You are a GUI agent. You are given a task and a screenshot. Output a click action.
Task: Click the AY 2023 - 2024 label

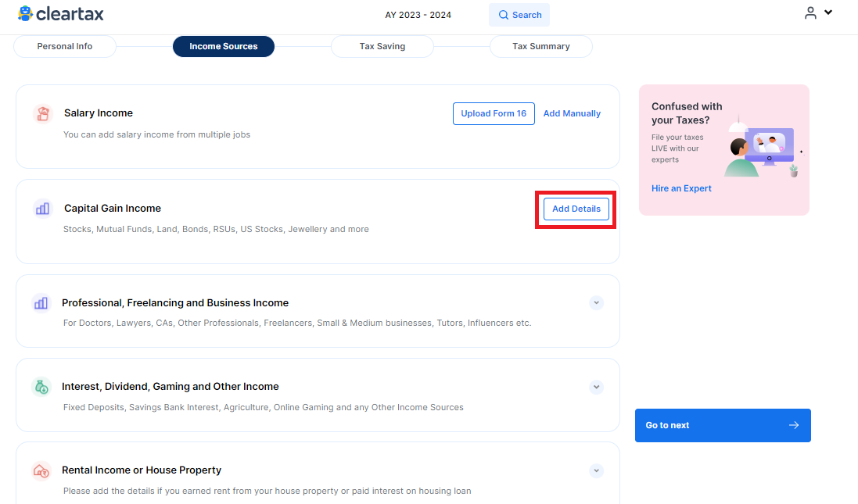point(418,15)
